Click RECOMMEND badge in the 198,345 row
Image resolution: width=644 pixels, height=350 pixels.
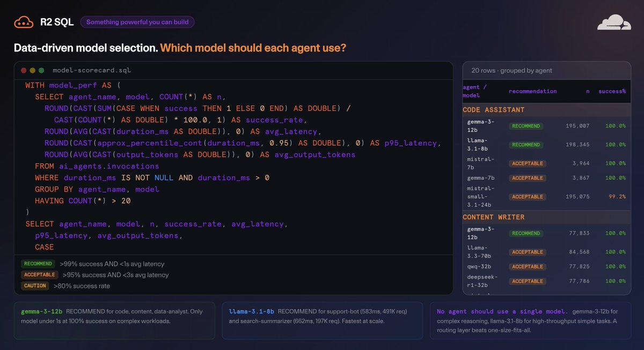526,145
